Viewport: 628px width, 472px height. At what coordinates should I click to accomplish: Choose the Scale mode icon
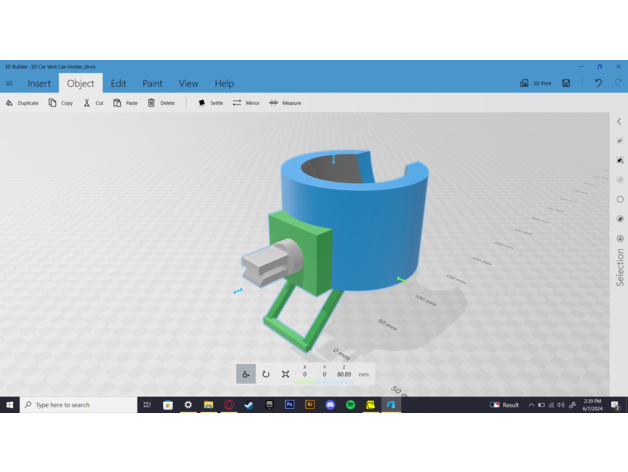pyautogui.click(x=286, y=374)
